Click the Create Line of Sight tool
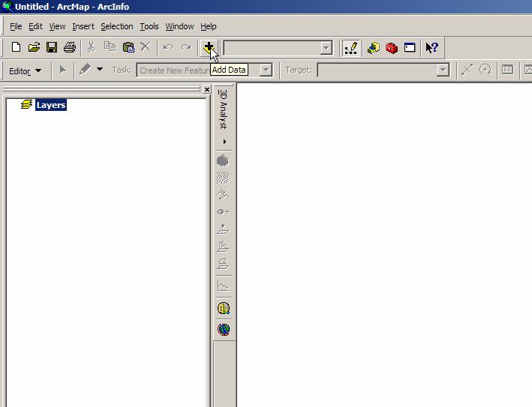This screenshot has height=407, width=532. (x=223, y=212)
